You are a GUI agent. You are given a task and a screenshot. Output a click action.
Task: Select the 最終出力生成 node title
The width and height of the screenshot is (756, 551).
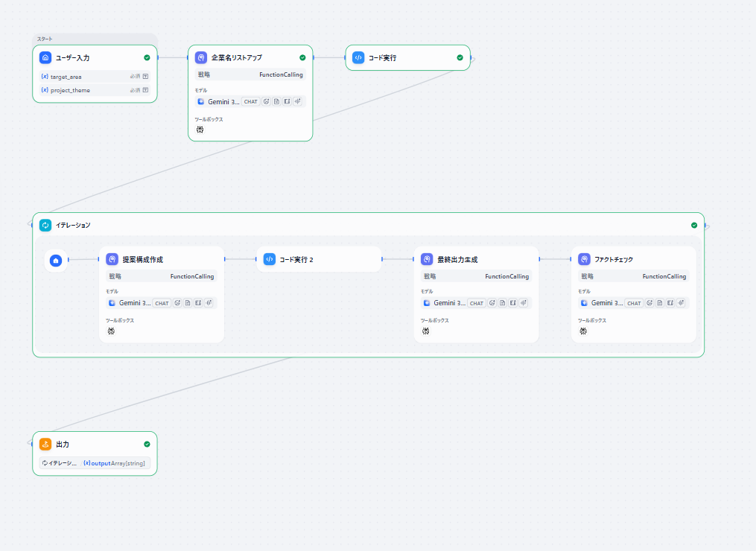457,259
